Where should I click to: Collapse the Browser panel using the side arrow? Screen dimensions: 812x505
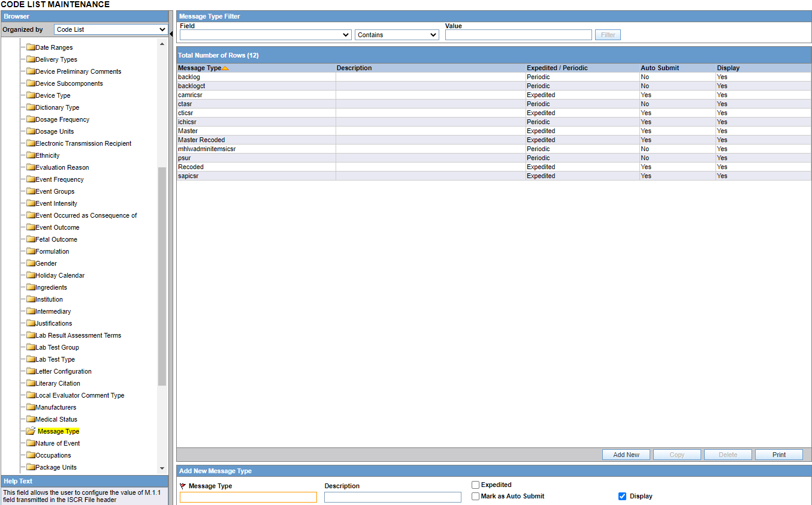point(170,34)
